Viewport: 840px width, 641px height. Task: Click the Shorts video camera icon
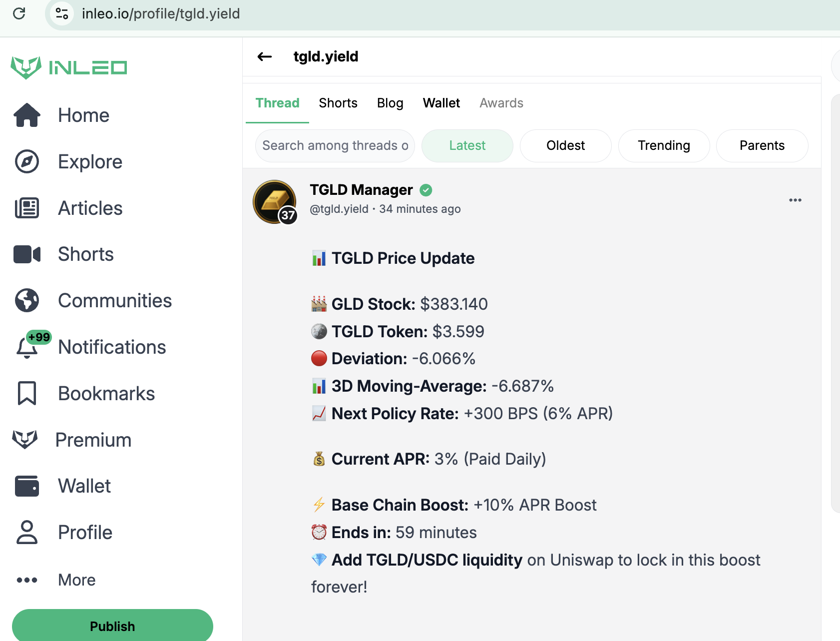[27, 254]
